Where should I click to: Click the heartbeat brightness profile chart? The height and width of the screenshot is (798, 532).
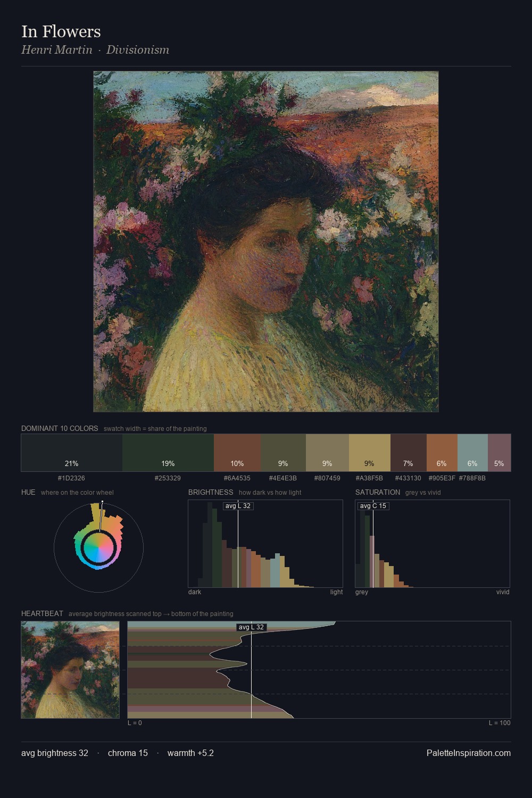[319, 670]
